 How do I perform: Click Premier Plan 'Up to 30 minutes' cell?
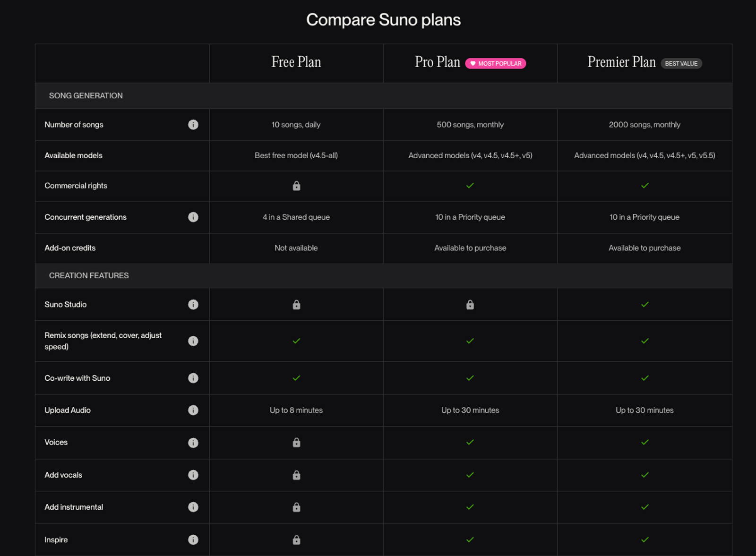click(x=644, y=410)
